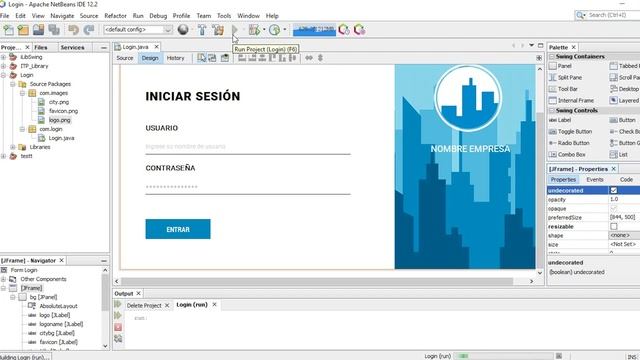
Task: Collapse the com.images package node
Action: [x=22, y=93]
